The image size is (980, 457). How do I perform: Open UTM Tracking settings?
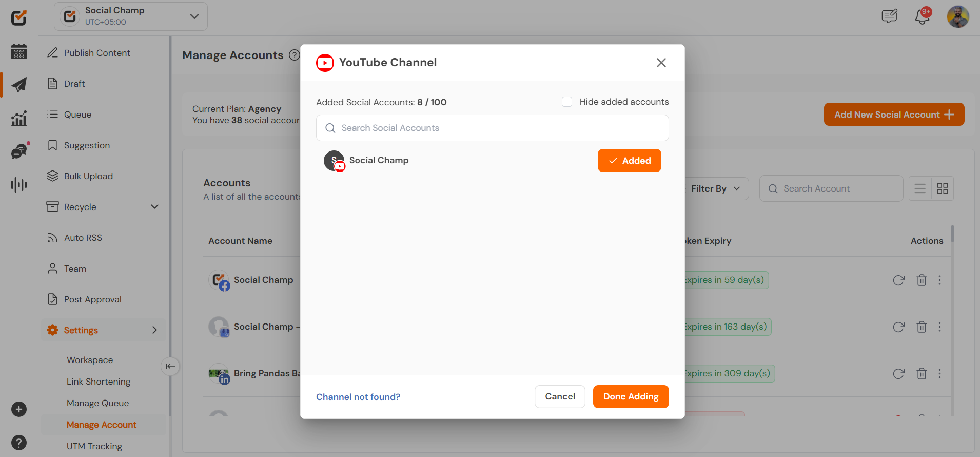click(94, 446)
